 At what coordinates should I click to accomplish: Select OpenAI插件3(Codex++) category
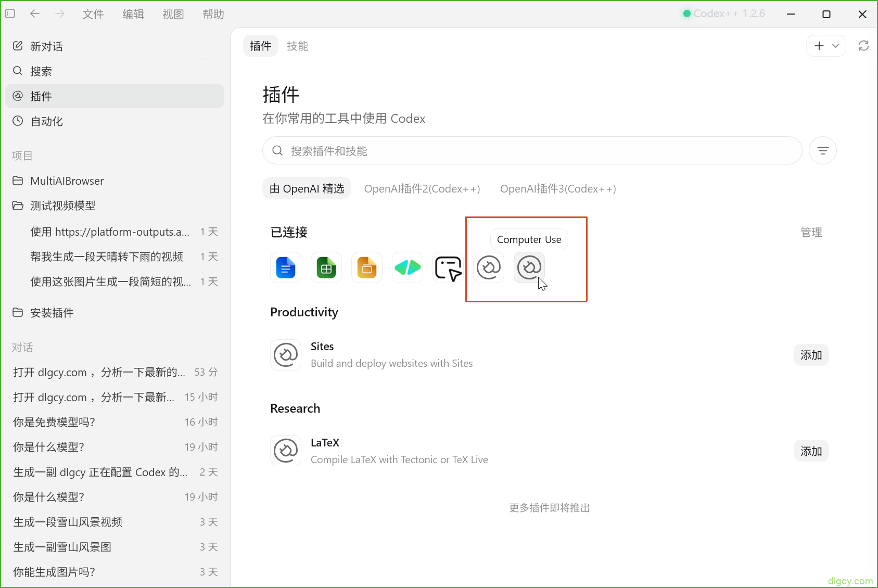tap(558, 188)
